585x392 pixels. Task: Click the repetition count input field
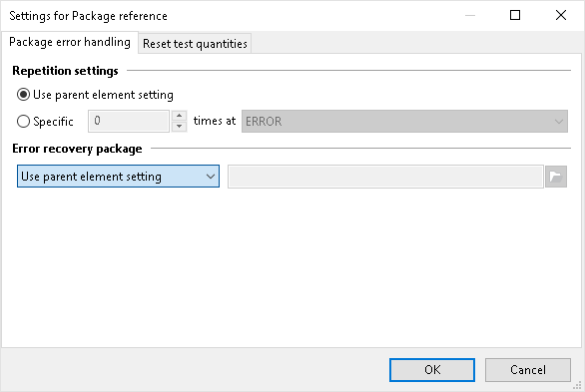129,121
